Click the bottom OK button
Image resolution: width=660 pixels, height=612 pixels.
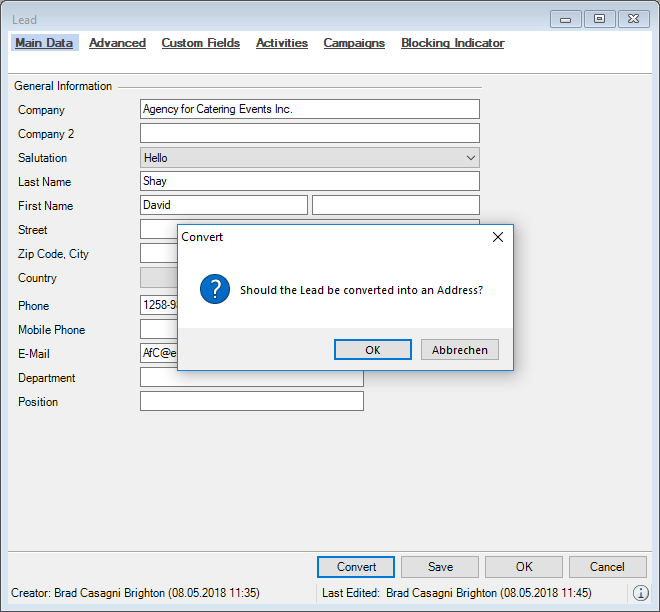tap(524, 567)
